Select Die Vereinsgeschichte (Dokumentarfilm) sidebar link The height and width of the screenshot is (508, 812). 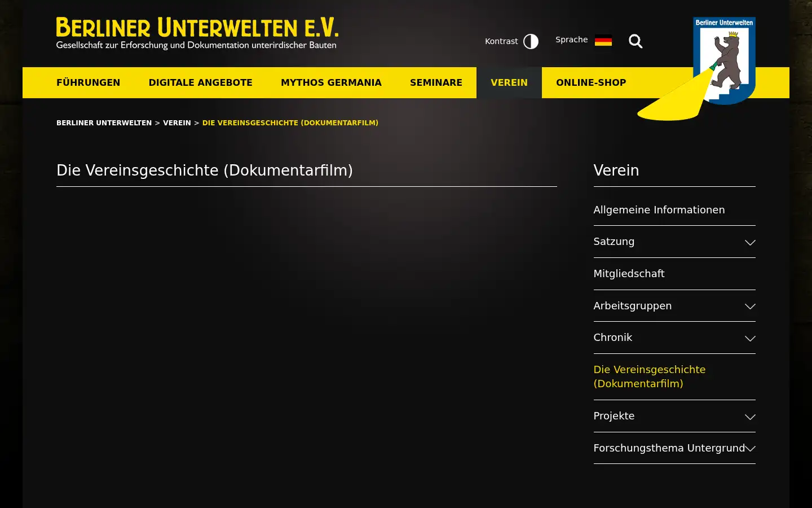[x=650, y=376]
